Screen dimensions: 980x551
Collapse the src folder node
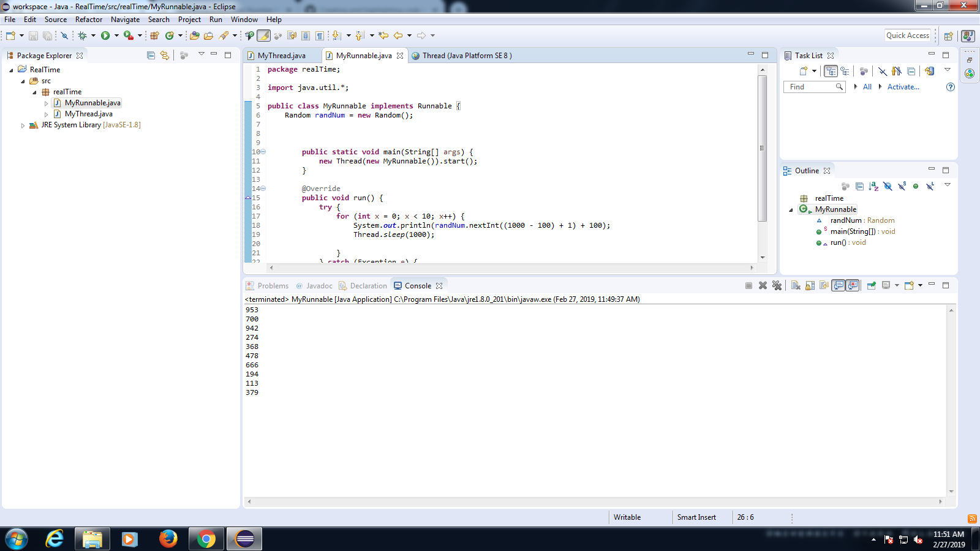(23, 81)
